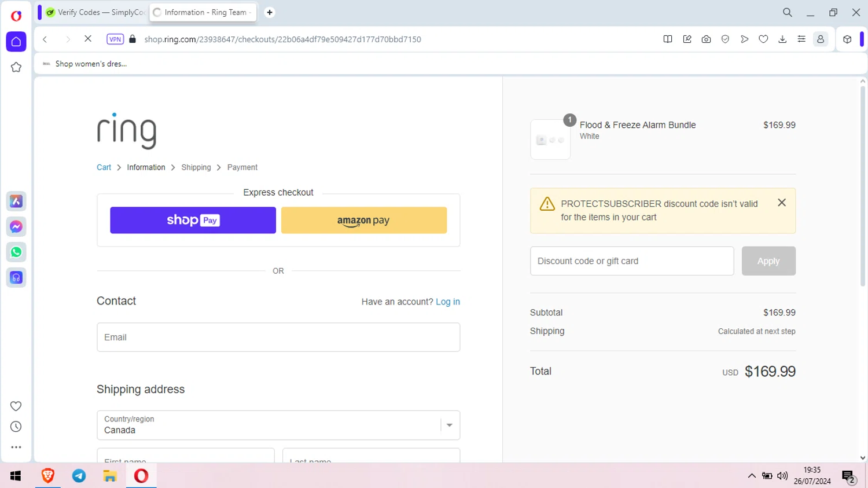This screenshot has height=488, width=868.
Task: Click the ring logo
Action: click(x=127, y=131)
